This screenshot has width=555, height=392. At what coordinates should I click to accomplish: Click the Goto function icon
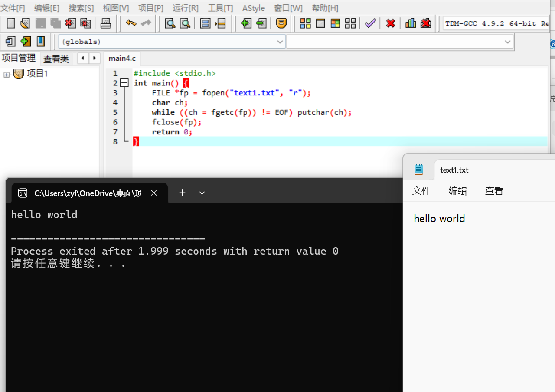pos(205,23)
